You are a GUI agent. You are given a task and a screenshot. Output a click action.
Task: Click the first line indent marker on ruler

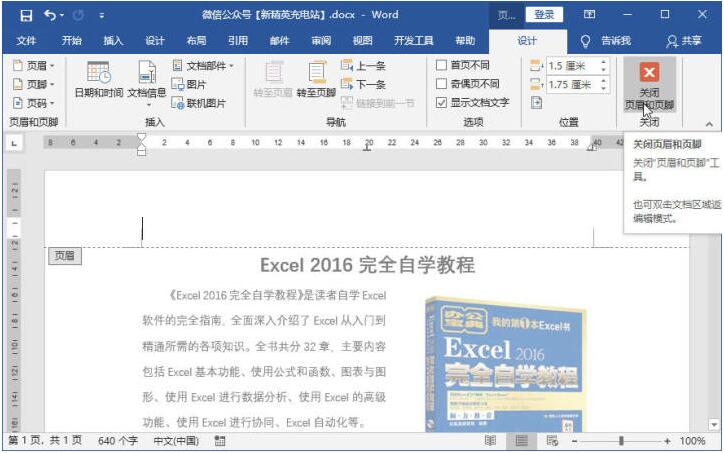point(142,138)
